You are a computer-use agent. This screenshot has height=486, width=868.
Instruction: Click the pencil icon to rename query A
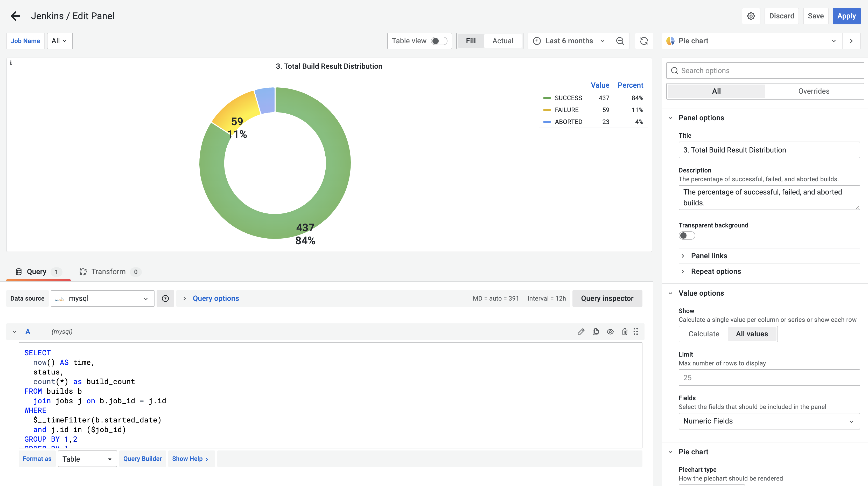pyautogui.click(x=581, y=332)
